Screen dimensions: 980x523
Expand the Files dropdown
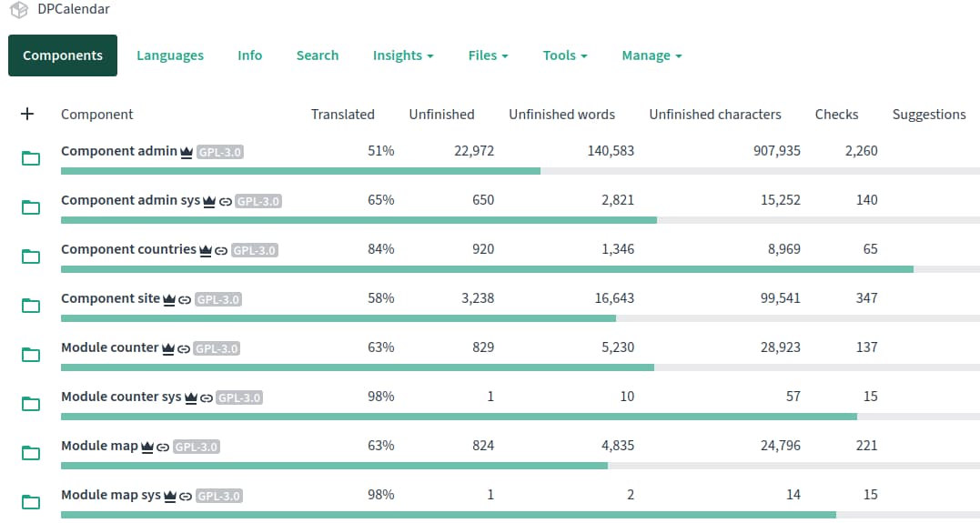tap(488, 55)
